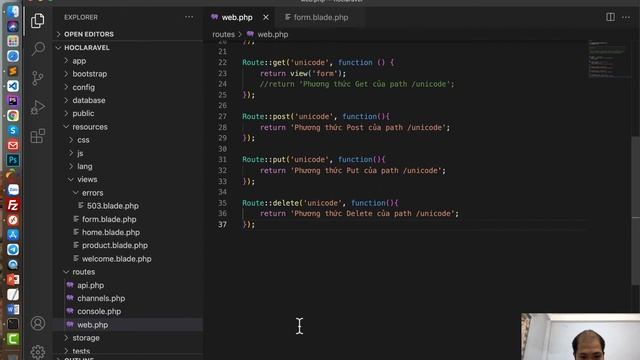The height and width of the screenshot is (360, 640).
Task: Expand the OPEN EDITORS section
Action: point(127,34)
